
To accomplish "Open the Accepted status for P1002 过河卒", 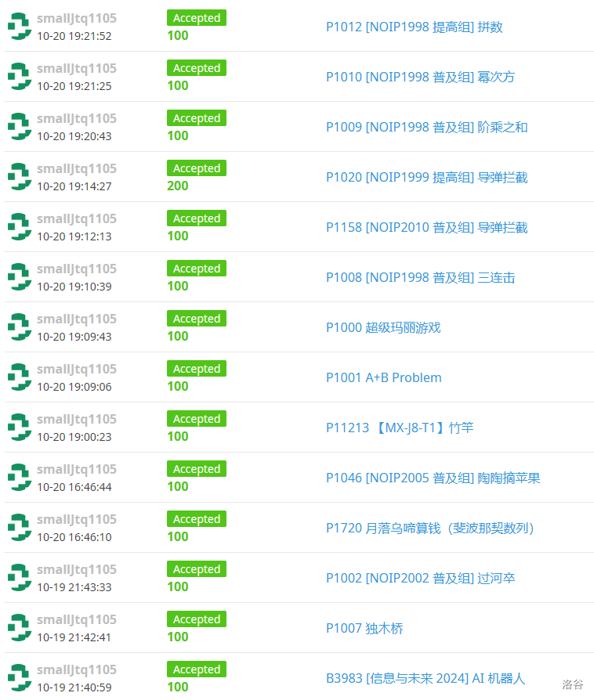I will (196, 569).
